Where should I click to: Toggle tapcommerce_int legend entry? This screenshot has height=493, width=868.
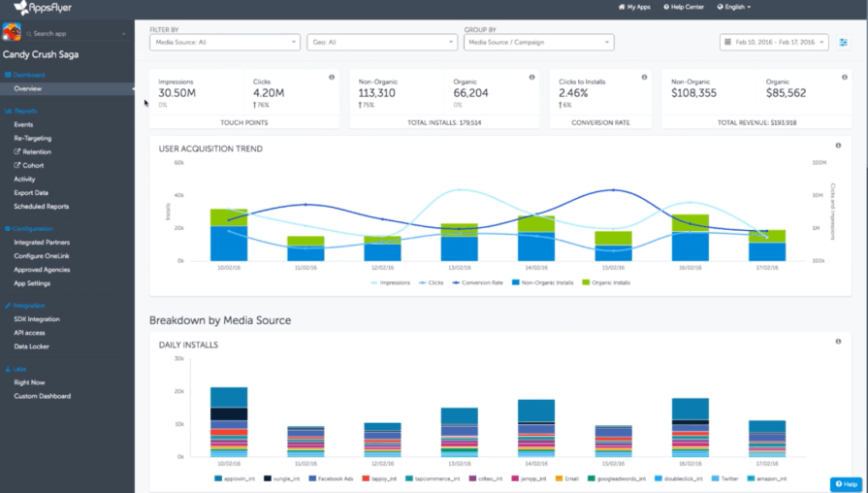tap(433, 478)
